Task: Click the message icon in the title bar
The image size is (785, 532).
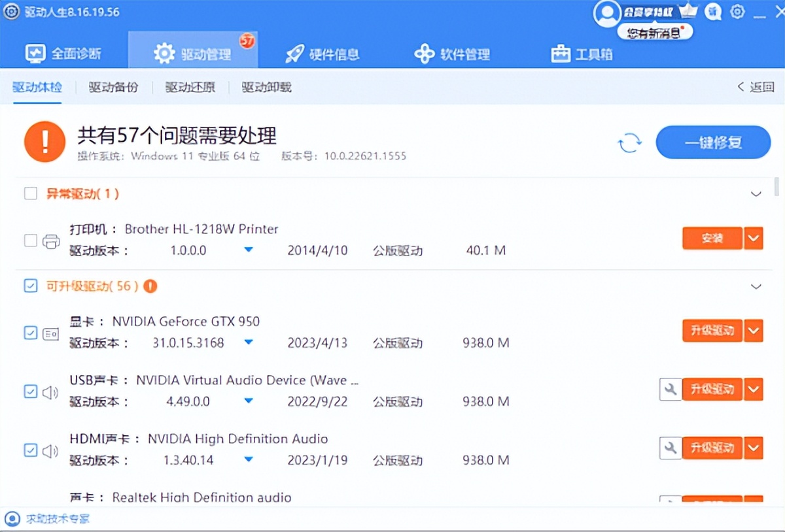Action: coord(713,12)
